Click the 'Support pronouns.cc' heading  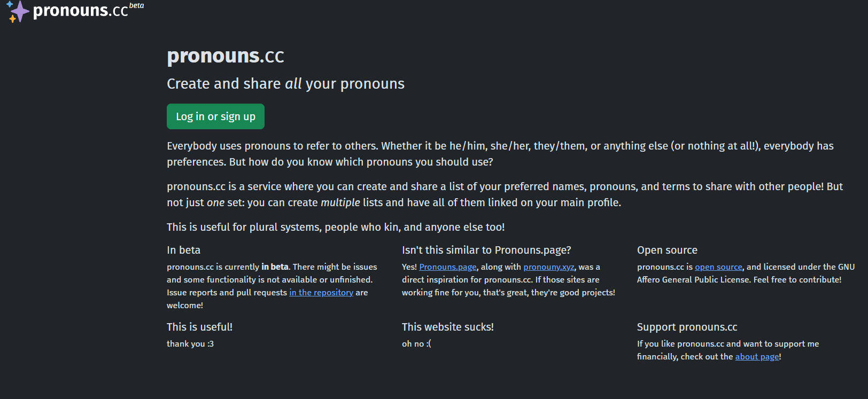click(x=687, y=327)
